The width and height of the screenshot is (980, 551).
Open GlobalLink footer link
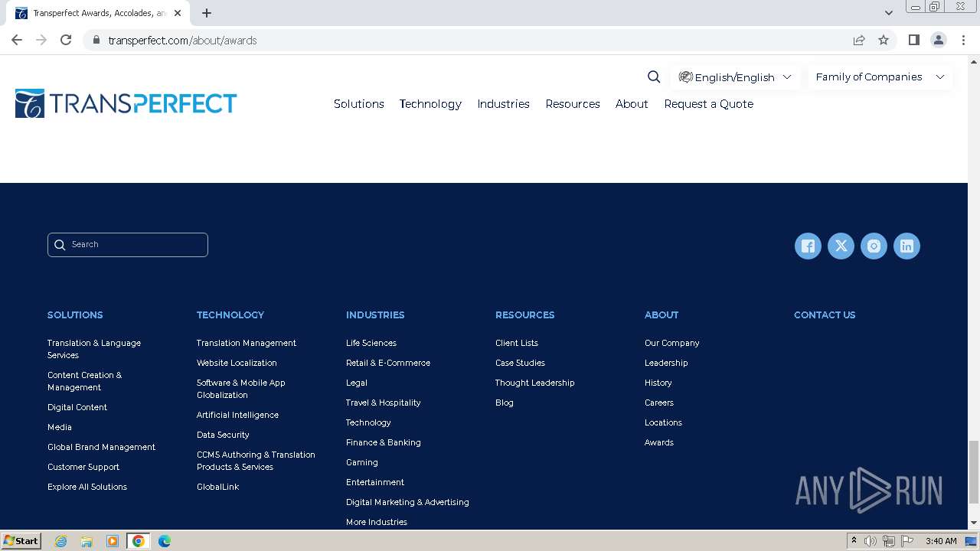(218, 487)
